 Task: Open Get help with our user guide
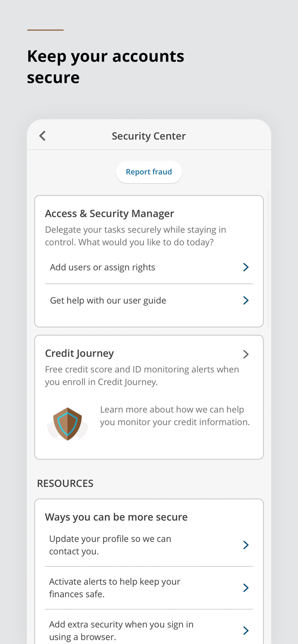pyautogui.click(x=108, y=301)
